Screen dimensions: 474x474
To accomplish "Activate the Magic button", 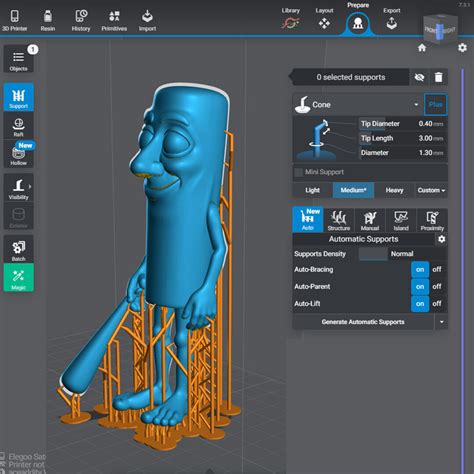I will coord(18,278).
